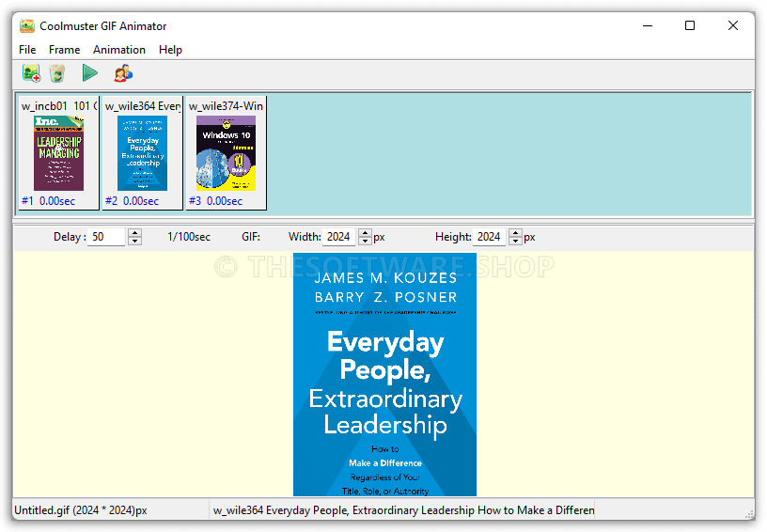Click the Delete frame recycle bin icon
Screen dimensions: 767x532
[x=57, y=73]
